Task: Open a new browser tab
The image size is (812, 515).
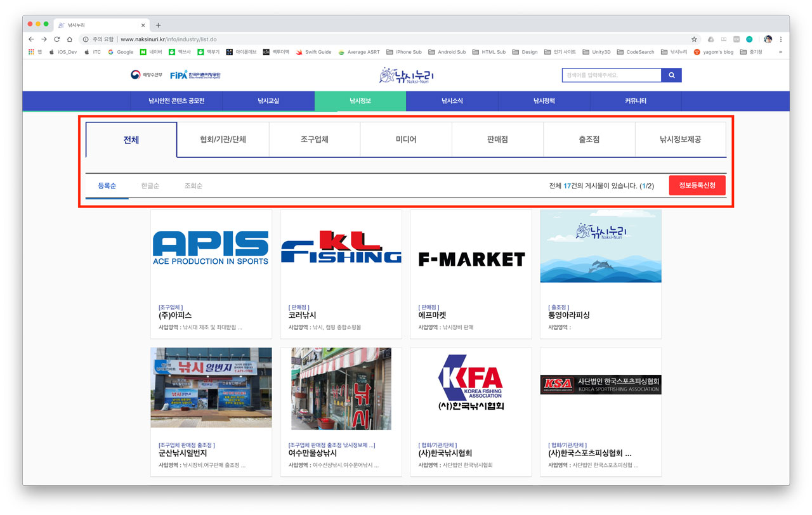Action: [158, 25]
